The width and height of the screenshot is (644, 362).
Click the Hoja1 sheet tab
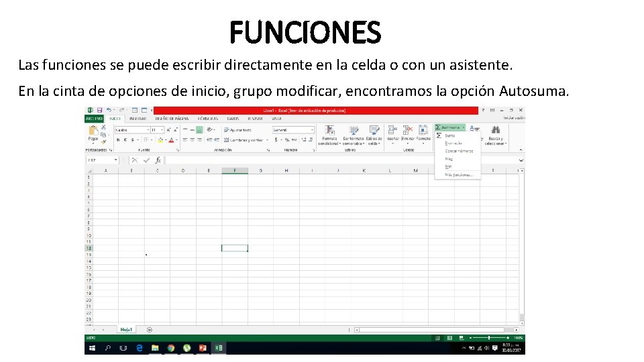coord(126,330)
